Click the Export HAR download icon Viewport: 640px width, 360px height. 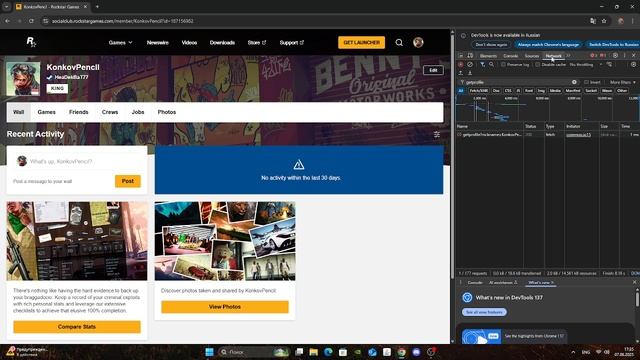pos(470,73)
